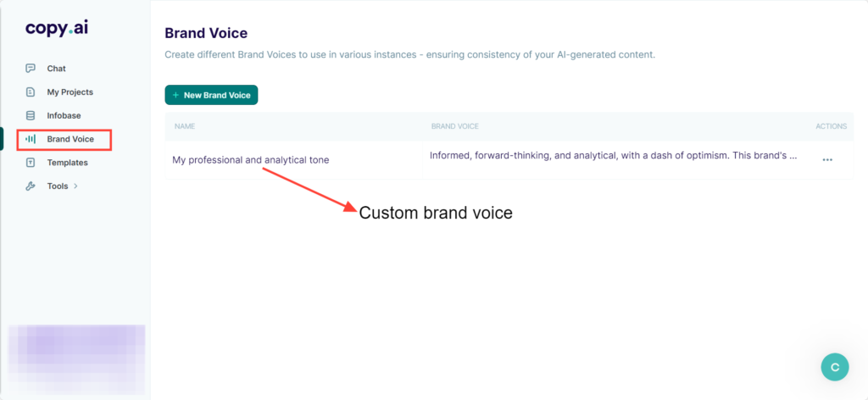This screenshot has height=400, width=868.
Task: Click 'My professional and analytical tone' name
Action: click(251, 160)
